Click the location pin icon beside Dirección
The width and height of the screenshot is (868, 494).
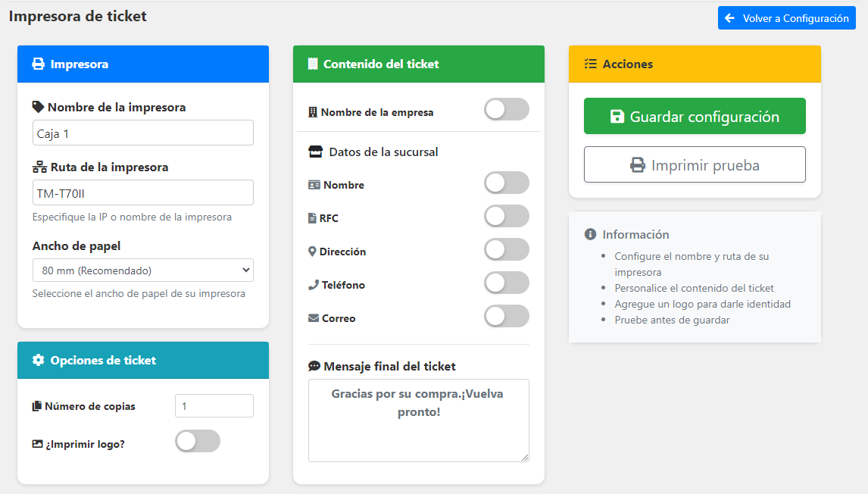[314, 249]
